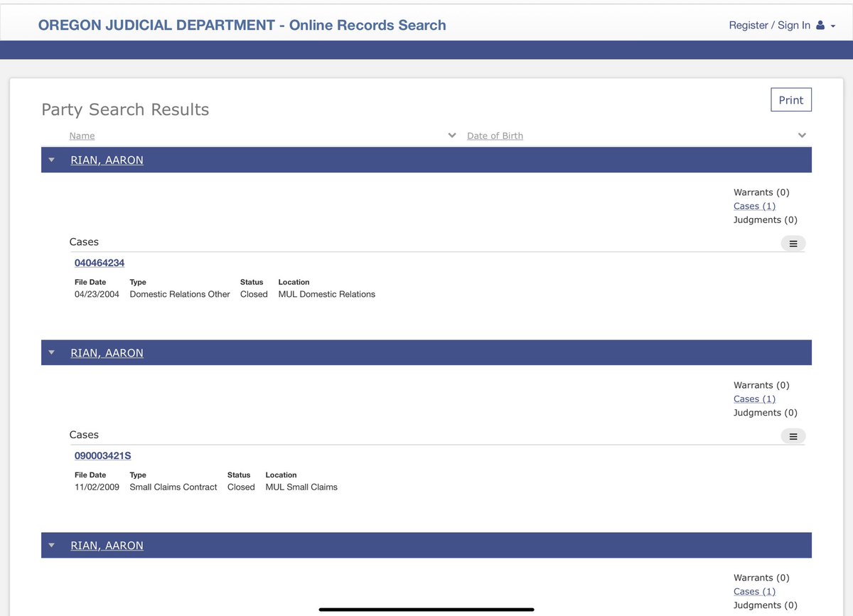Open the Date of Birth column chevron
This screenshot has width=853, height=616.
802,136
